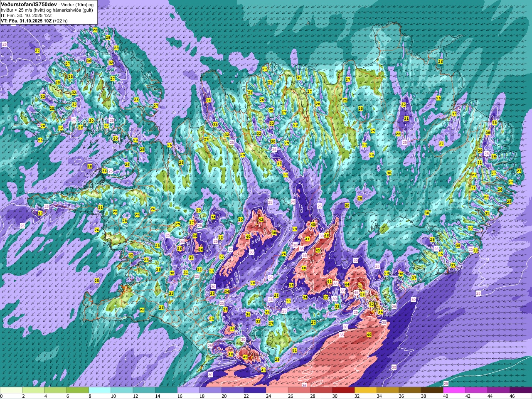Viewport: 532px width, 399px height.
Task: Select the legend swatch between 4 and 6
Action: pyautogui.click(x=55, y=390)
